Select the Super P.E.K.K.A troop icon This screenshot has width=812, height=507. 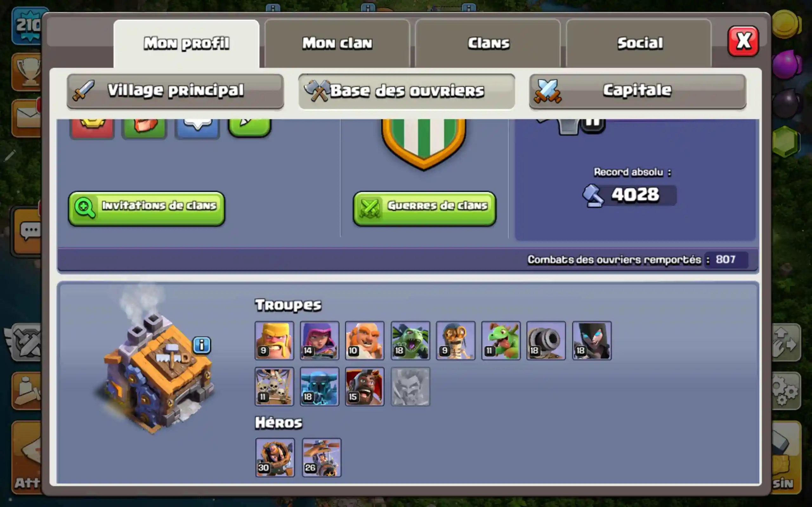(x=319, y=386)
